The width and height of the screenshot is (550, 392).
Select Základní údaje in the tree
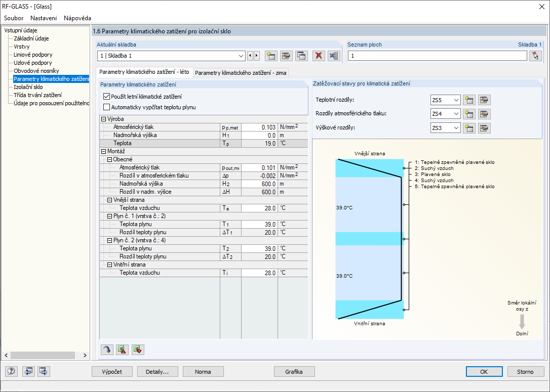coord(31,38)
